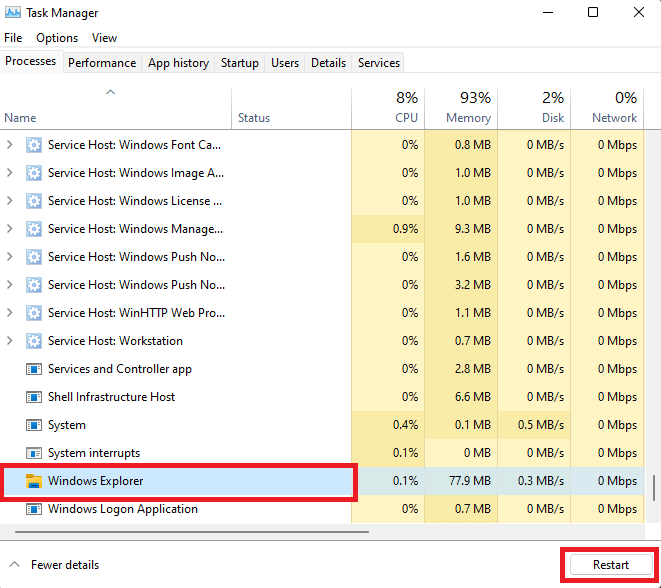Click the Windows Explorer folder icon
The height and width of the screenshot is (588, 661).
coord(33,481)
